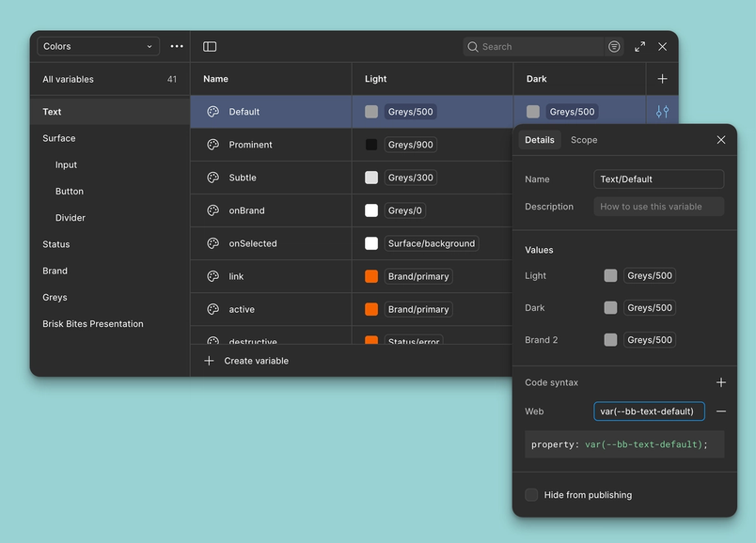Remove the Web code syntax with minus icon
756x543 pixels.
click(720, 411)
